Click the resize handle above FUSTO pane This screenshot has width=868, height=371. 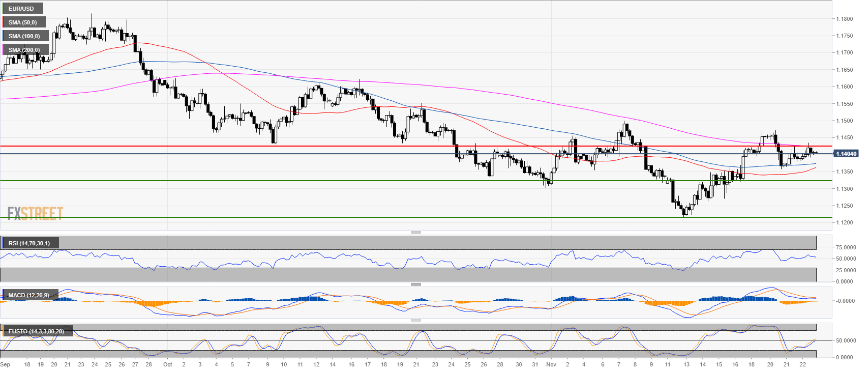pyautogui.click(x=415, y=321)
